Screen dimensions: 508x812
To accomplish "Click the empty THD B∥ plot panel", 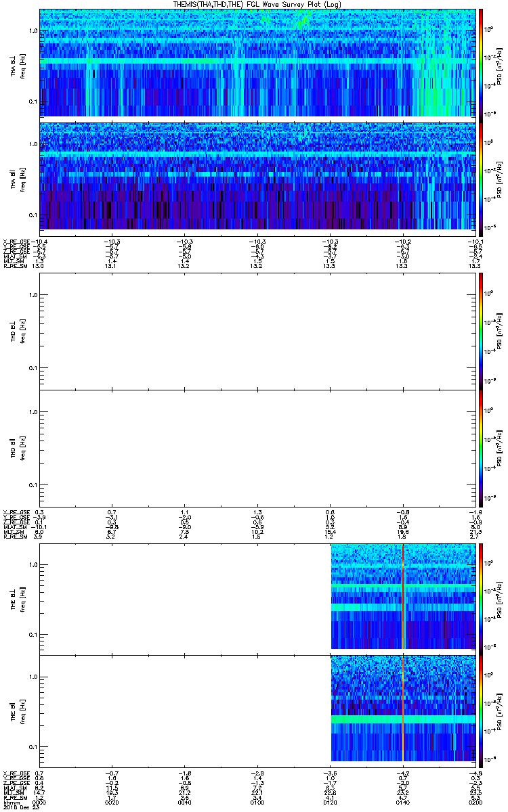I will [x=257, y=447].
